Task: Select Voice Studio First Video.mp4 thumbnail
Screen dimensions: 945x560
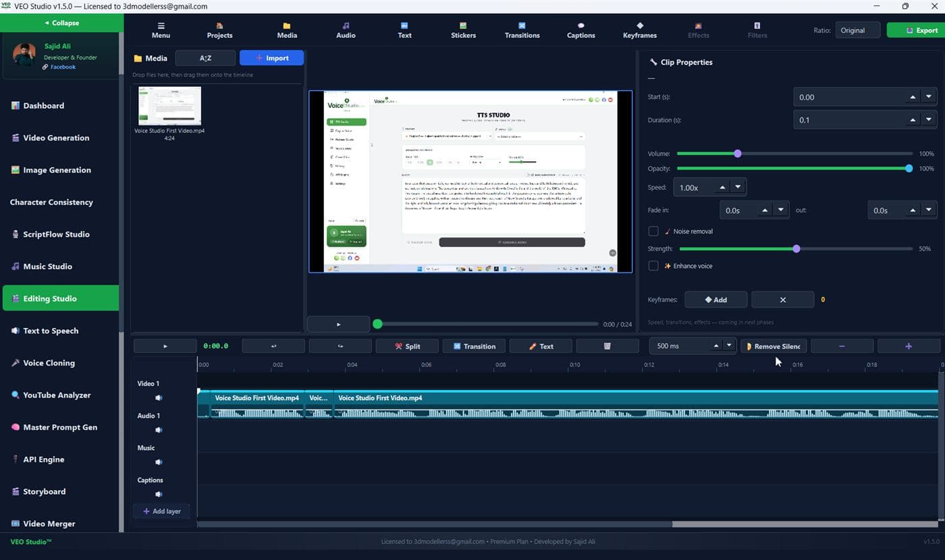Action: point(169,106)
